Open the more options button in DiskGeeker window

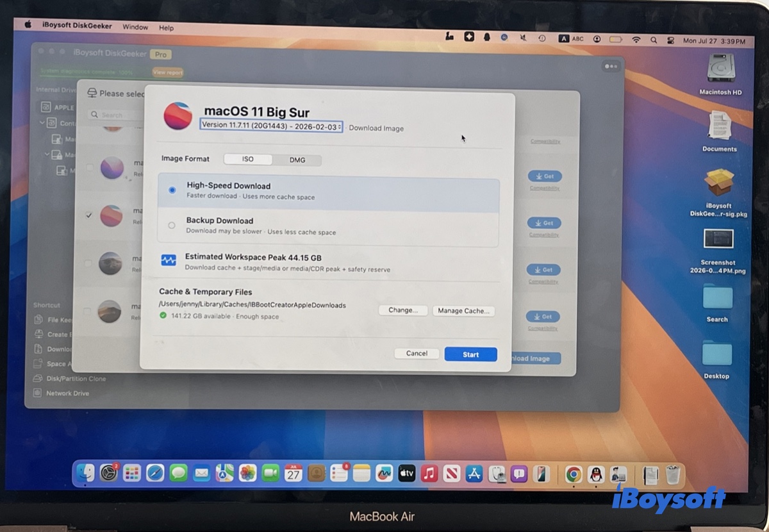pyautogui.click(x=611, y=66)
